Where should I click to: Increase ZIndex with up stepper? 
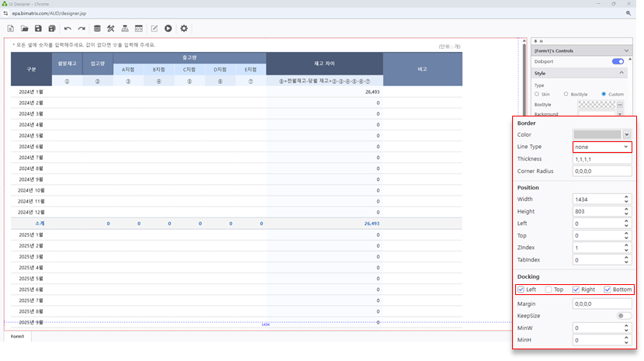[626, 245]
